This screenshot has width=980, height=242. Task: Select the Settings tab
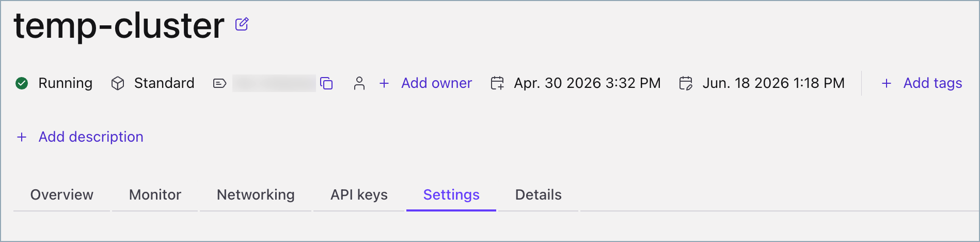[x=451, y=195]
